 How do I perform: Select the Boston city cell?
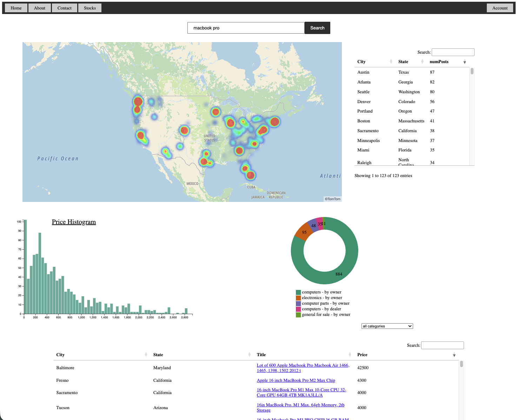tap(364, 121)
